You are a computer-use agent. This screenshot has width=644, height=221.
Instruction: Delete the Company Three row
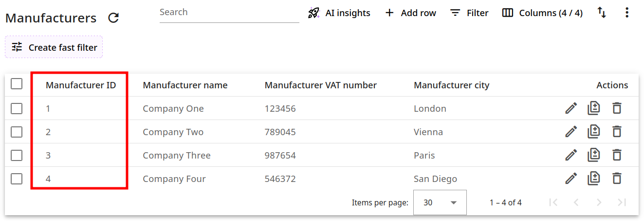[617, 155]
